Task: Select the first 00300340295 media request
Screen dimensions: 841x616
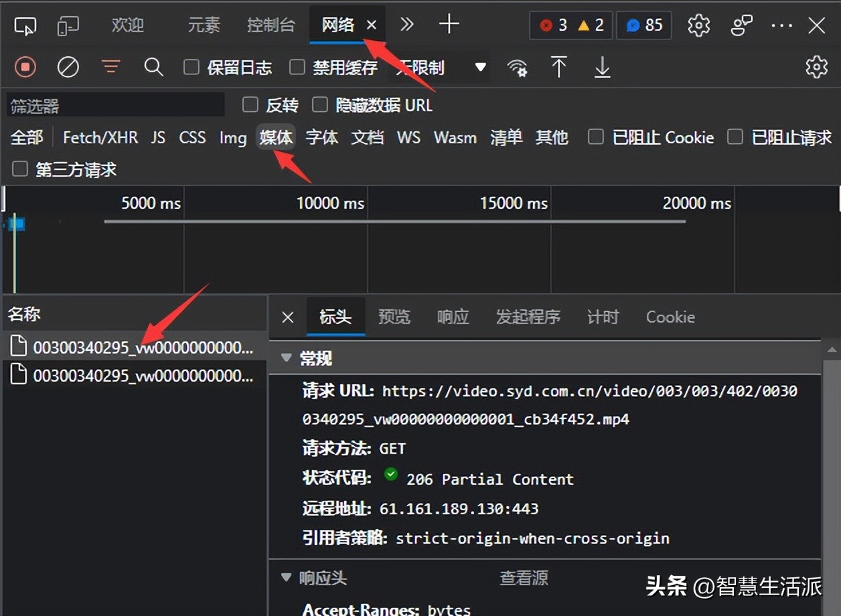Action: click(x=134, y=346)
